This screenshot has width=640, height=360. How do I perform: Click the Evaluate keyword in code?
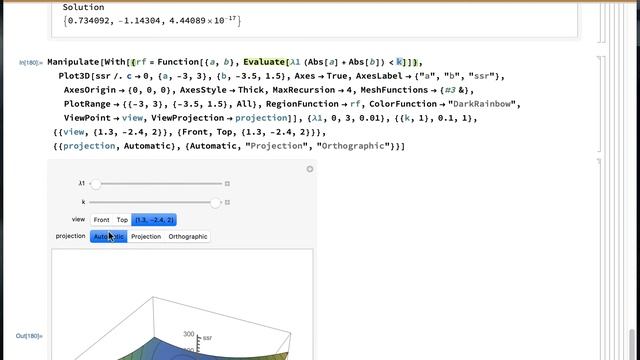pyautogui.click(x=264, y=62)
